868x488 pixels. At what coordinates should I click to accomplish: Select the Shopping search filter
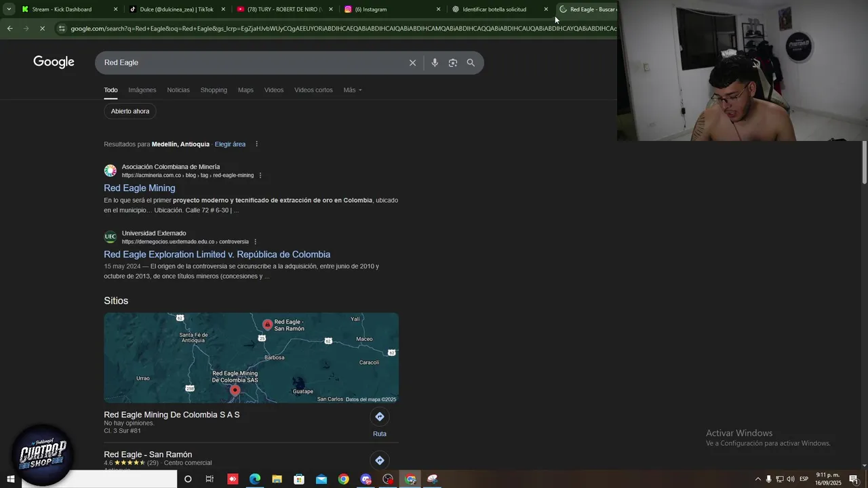click(x=214, y=90)
